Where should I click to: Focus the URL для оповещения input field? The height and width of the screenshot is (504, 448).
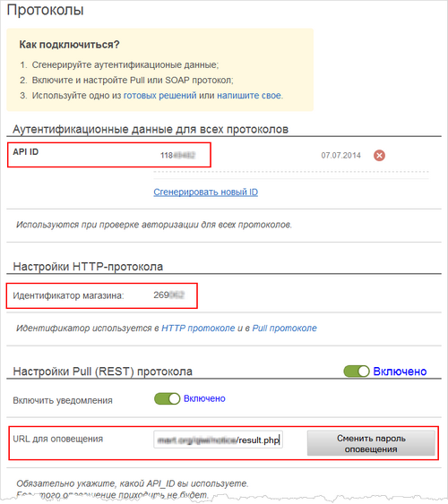(218, 440)
